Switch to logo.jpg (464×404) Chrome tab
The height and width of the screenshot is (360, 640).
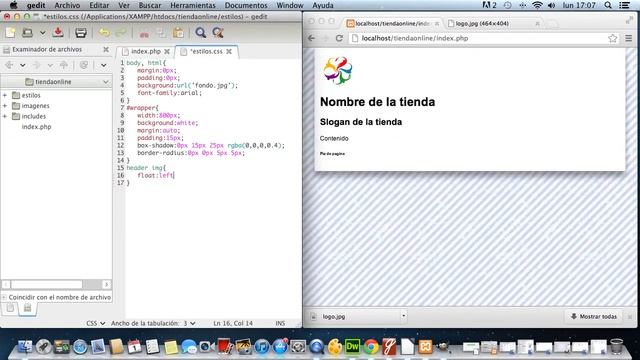tap(493, 24)
